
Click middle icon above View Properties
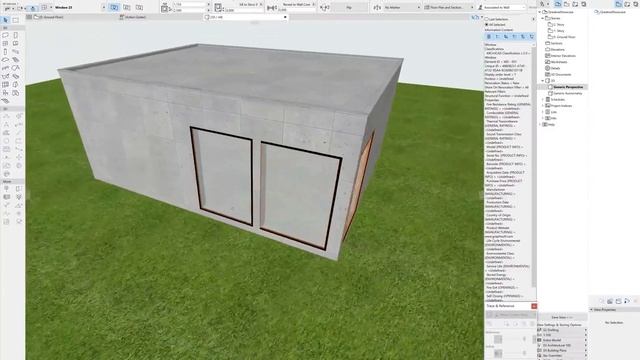click(618, 301)
